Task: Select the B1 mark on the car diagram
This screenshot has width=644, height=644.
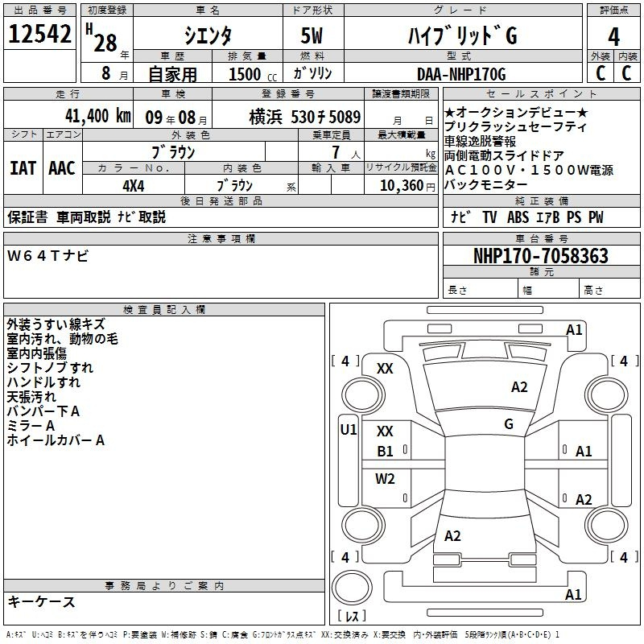Action: click(386, 452)
